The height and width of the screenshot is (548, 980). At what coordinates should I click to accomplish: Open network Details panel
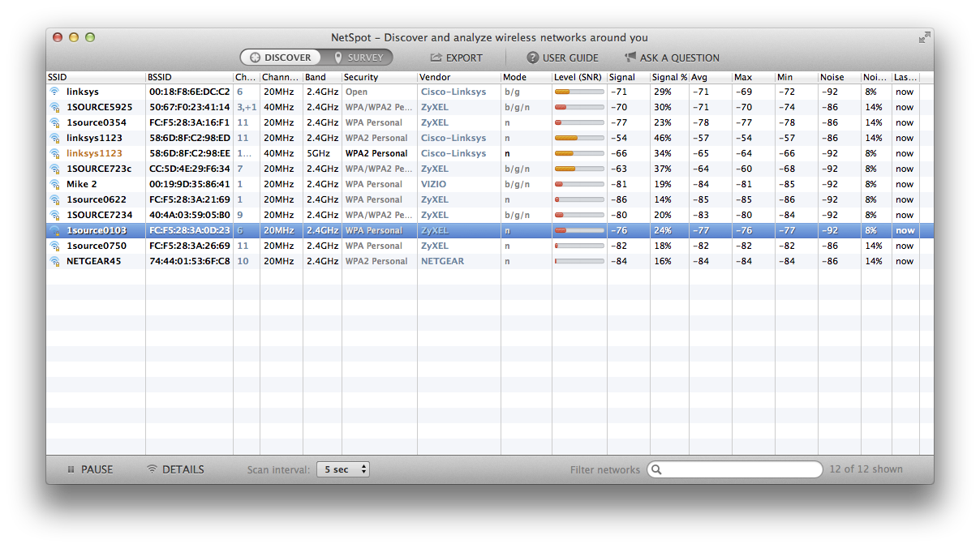click(175, 469)
